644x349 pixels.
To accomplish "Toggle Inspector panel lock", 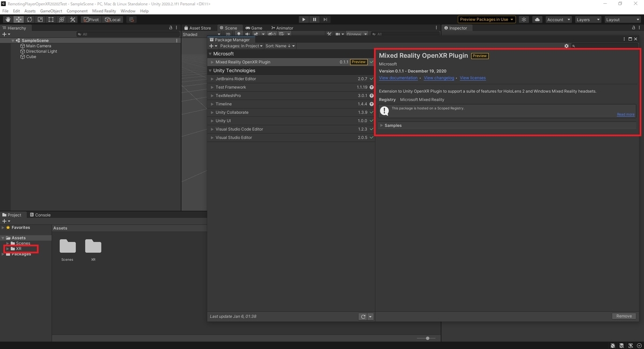I will click(632, 28).
